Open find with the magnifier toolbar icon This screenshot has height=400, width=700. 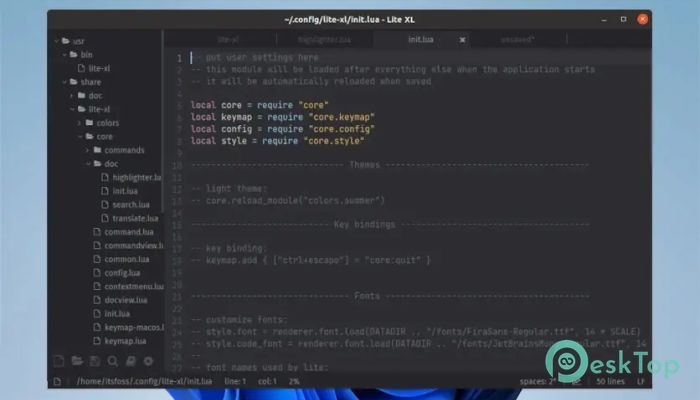(112, 361)
